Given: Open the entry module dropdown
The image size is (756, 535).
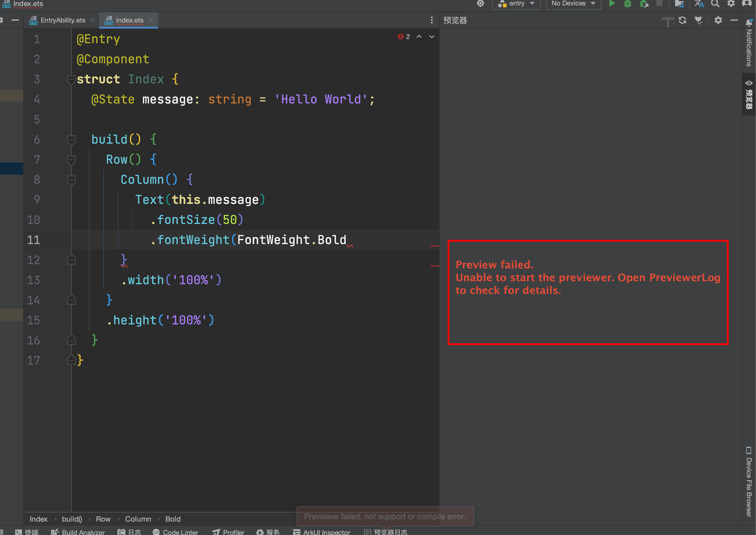Looking at the screenshot, I should point(516,4).
